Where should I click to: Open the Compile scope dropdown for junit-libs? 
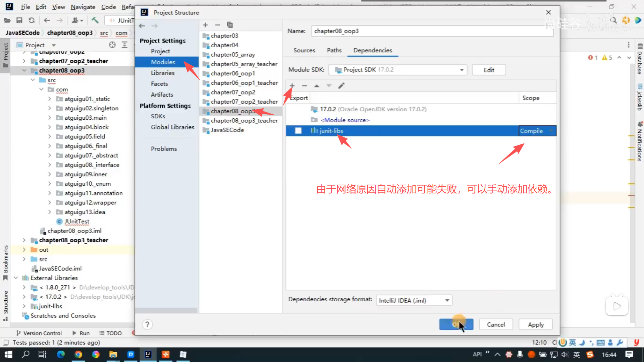pos(550,131)
